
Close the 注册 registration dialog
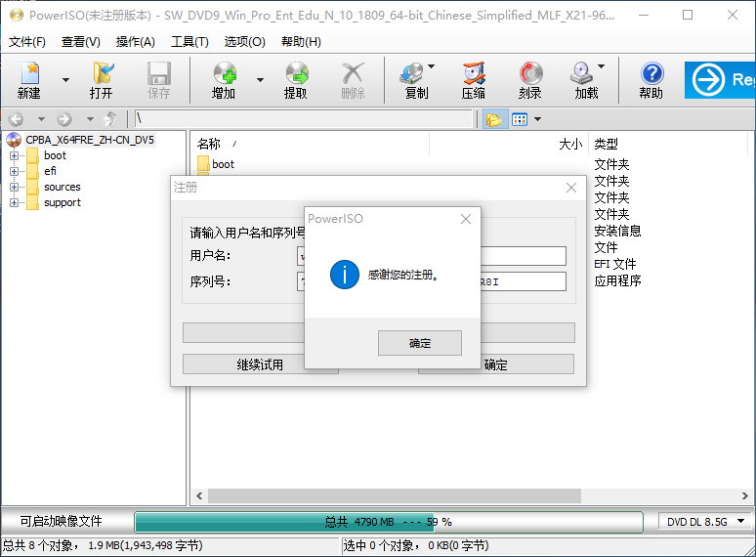coord(571,188)
